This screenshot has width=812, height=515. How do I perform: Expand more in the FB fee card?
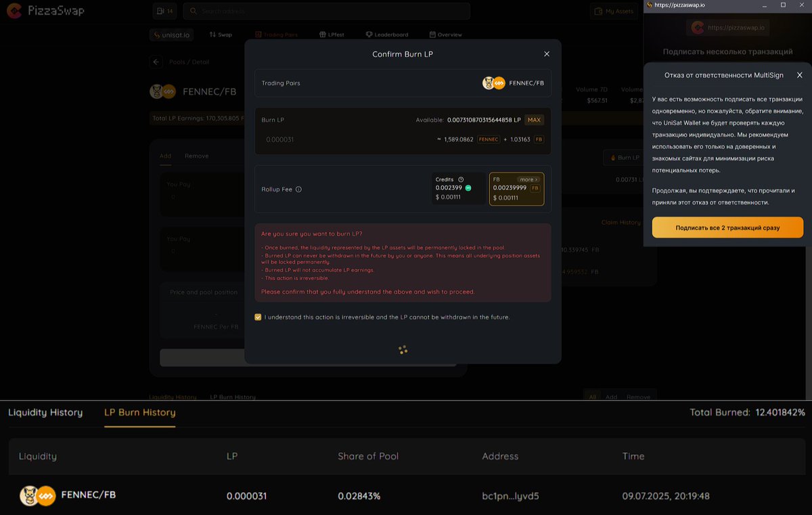click(x=529, y=179)
